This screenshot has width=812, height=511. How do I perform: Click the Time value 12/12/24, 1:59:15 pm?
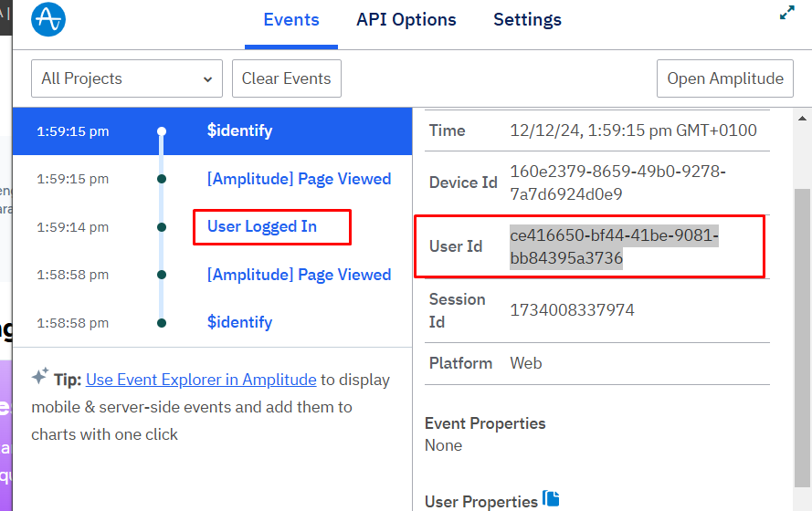tap(633, 130)
